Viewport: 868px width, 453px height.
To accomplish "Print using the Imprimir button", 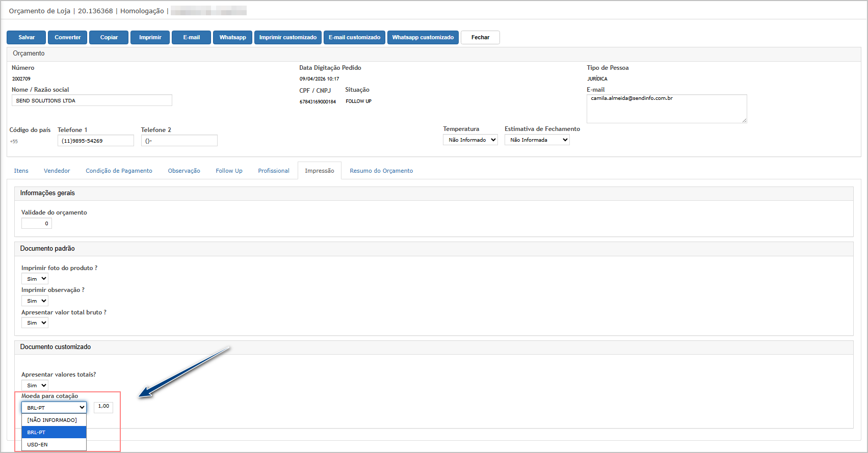I will pos(150,38).
